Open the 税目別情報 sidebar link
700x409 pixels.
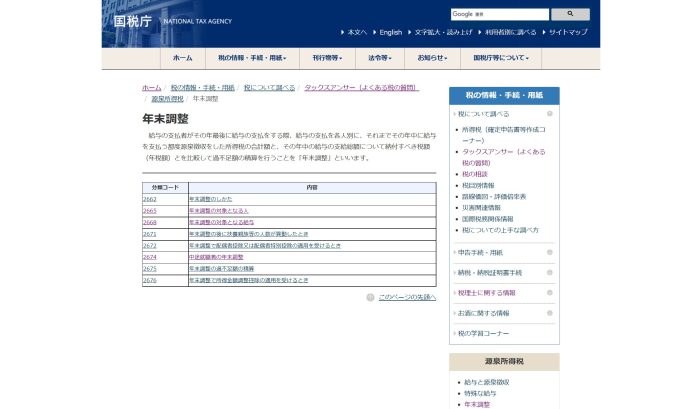(478, 185)
